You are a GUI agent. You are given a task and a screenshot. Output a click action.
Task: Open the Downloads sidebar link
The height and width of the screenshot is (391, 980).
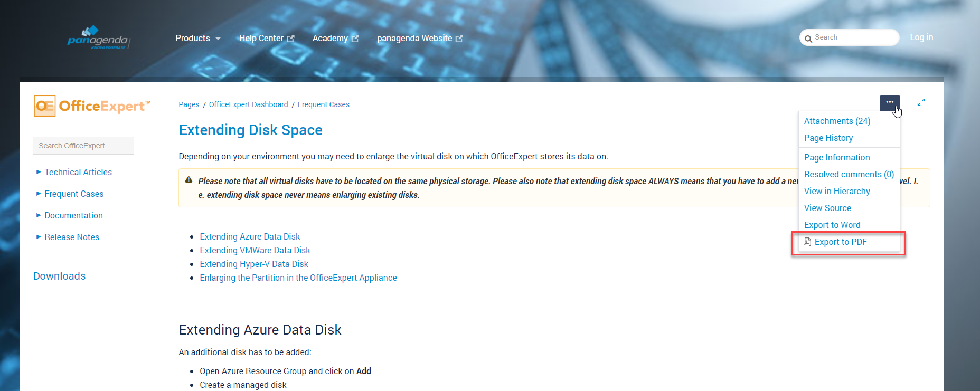click(x=59, y=276)
